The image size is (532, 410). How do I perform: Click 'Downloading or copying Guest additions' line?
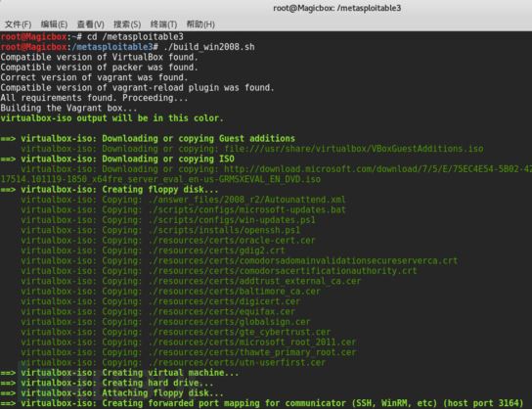click(x=148, y=139)
